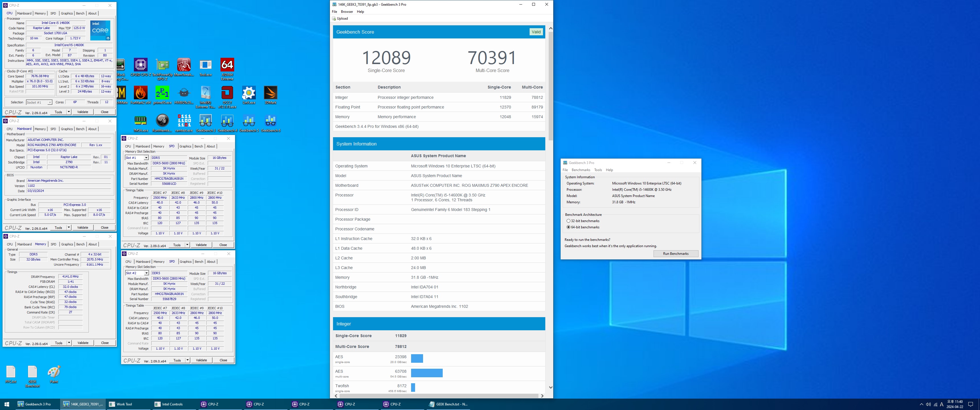The width and height of the screenshot is (980, 410).
Task: Open Intel Extreme Tuning Utility desktop icon
Action: tap(205, 97)
